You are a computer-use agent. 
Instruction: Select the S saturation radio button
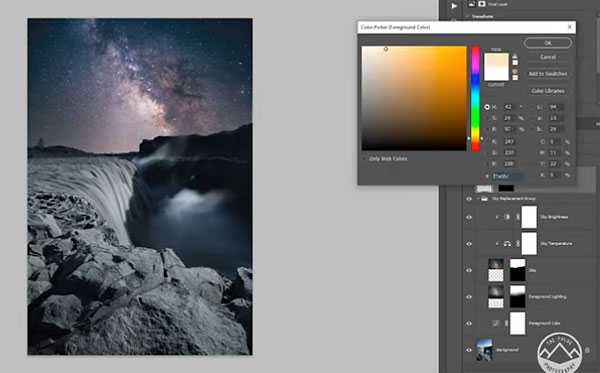487,118
